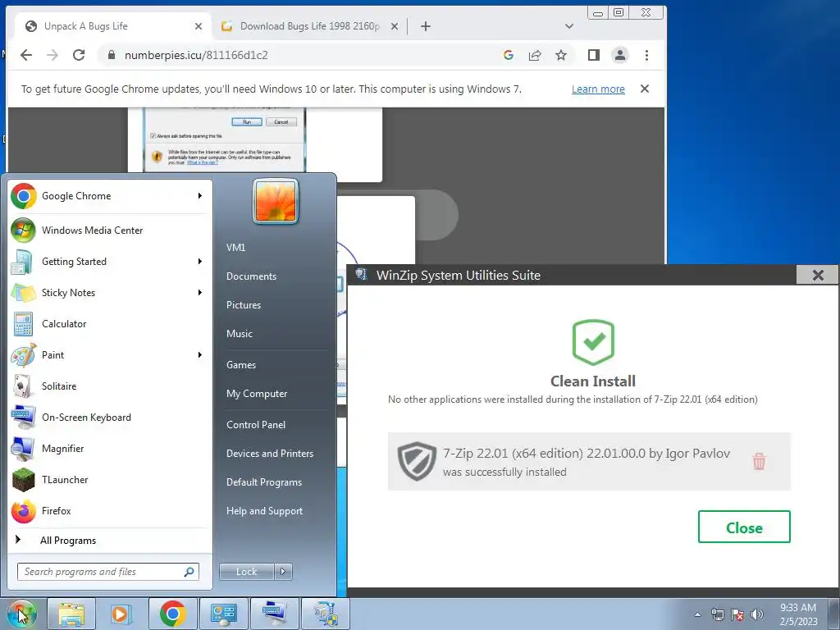Reload the Chrome page

pos(79,55)
